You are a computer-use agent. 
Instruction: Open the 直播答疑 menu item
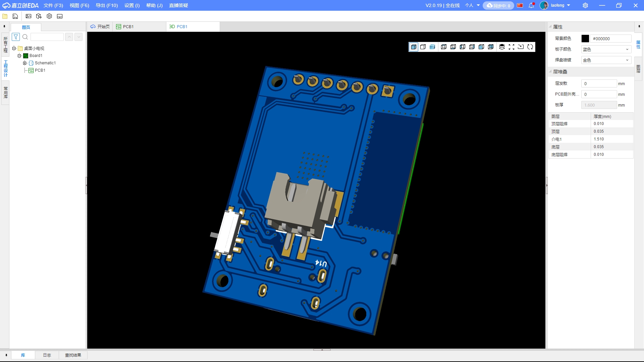[x=178, y=5]
